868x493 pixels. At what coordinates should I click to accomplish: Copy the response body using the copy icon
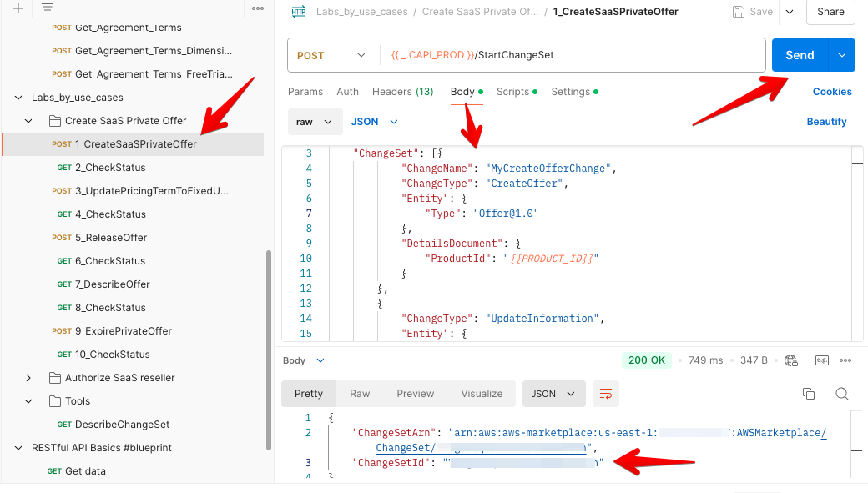pos(808,393)
